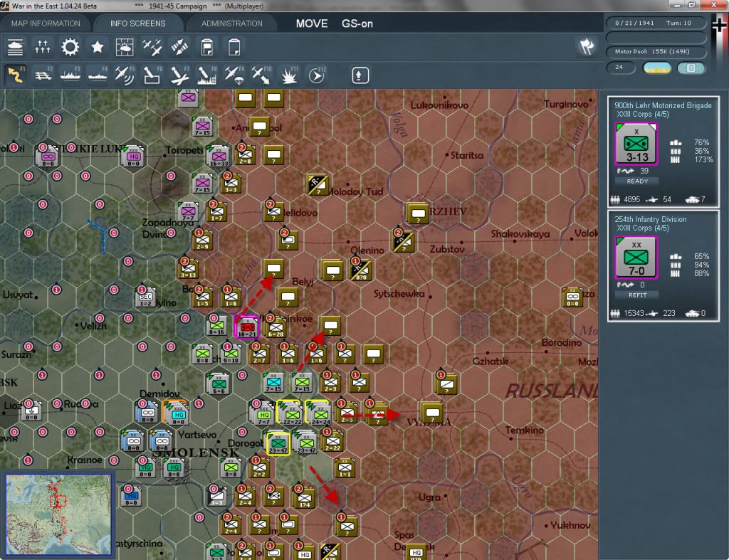The width and height of the screenshot is (729, 560).
Task: Select F10 Air transfer mode icon
Action: coord(261,75)
